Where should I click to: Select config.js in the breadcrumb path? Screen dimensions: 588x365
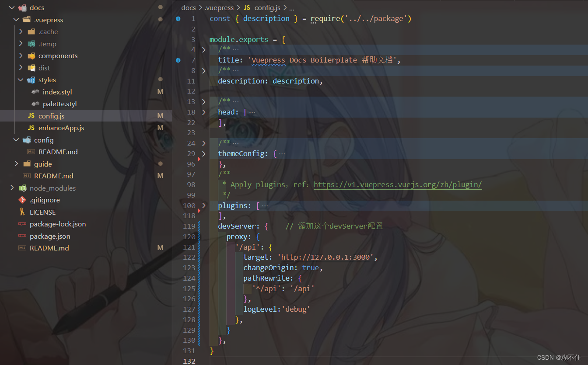[267, 8]
